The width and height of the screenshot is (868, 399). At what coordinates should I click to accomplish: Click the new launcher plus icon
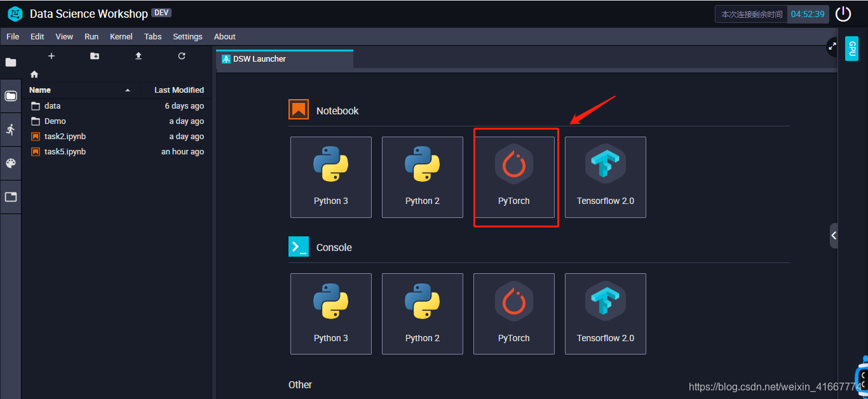coord(51,56)
